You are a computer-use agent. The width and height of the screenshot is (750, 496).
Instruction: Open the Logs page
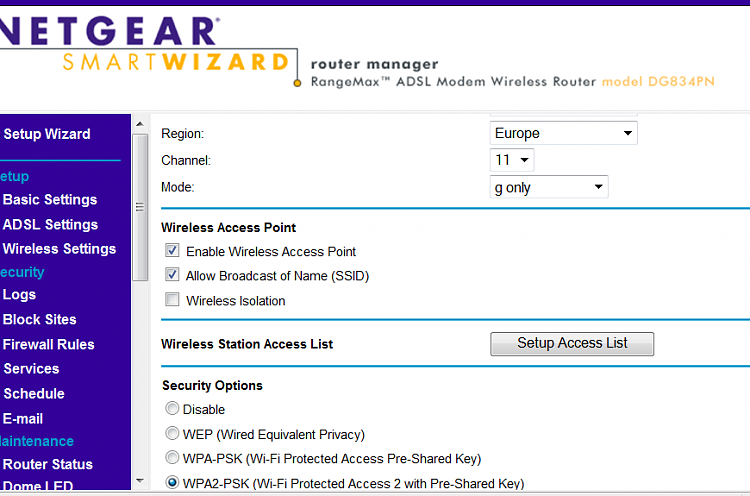(x=19, y=295)
